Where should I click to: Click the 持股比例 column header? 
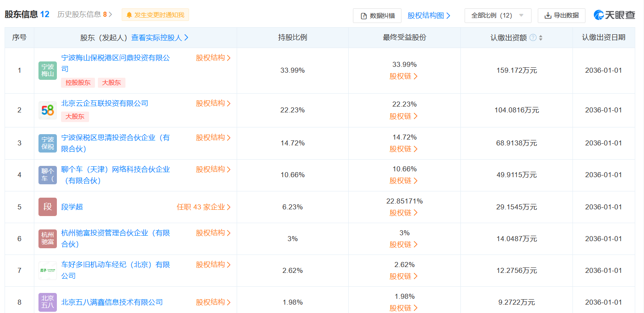click(293, 38)
